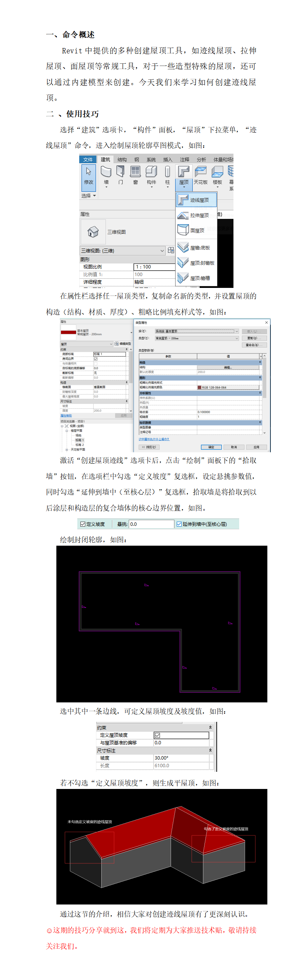Choose 迹线屋顶 from the roof menu

(x=196, y=200)
